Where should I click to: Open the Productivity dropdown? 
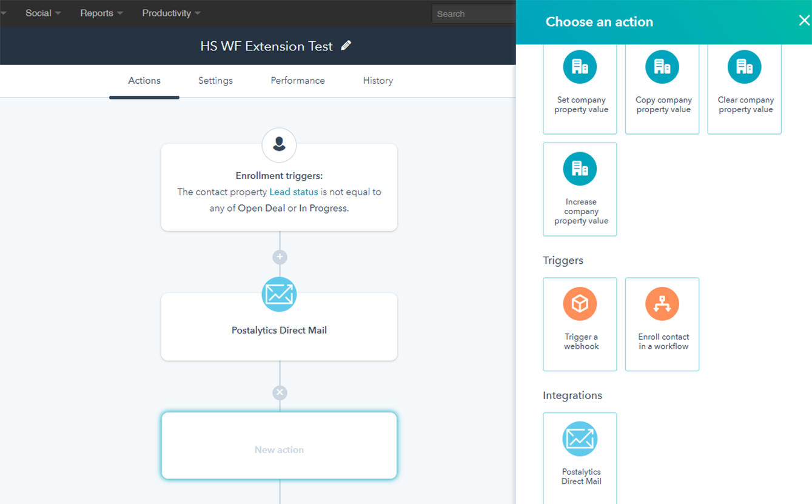coord(167,13)
